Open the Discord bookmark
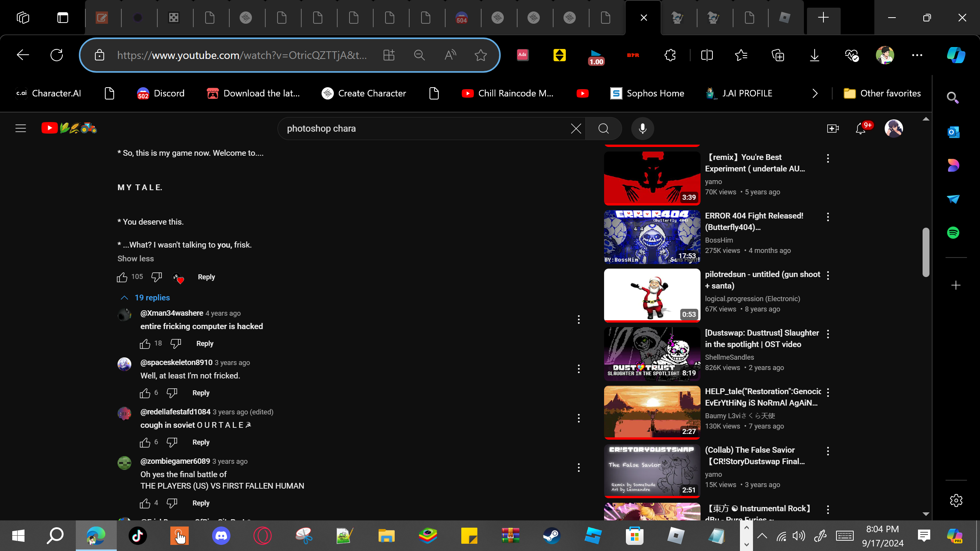This screenshot has height=551, width=980. click(161, 93)
